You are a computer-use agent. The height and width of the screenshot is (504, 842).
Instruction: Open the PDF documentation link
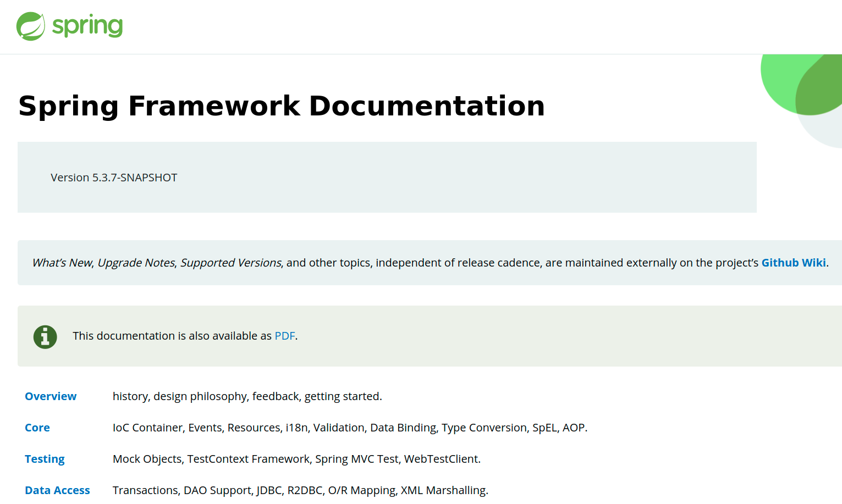click(285, 336)
